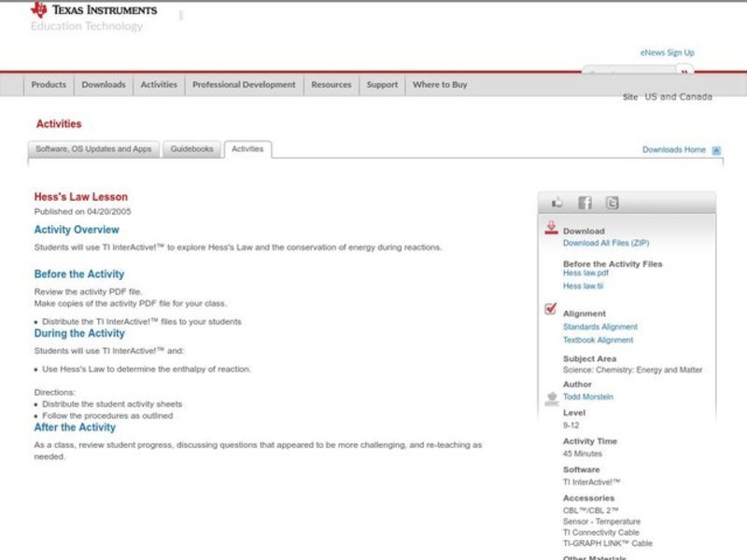Open the Site US and Canada selector

tap(668, 97)
